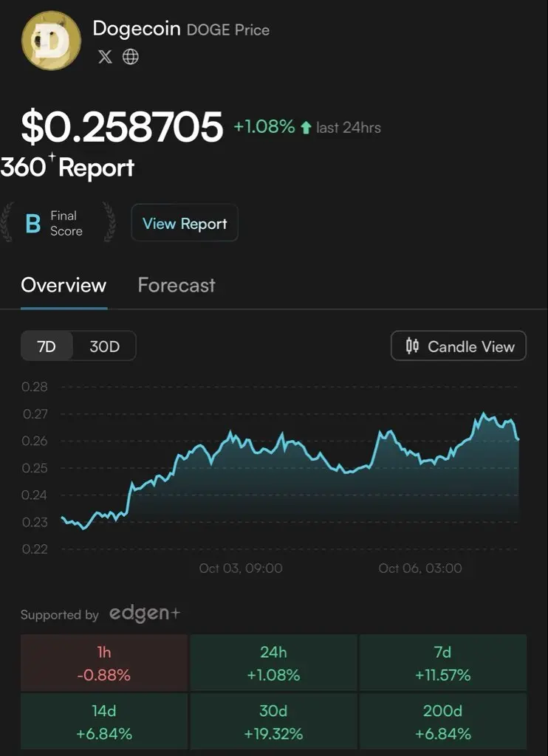548x756 pixels.
Task: Select the Overview tab
Action: (64, 285)
